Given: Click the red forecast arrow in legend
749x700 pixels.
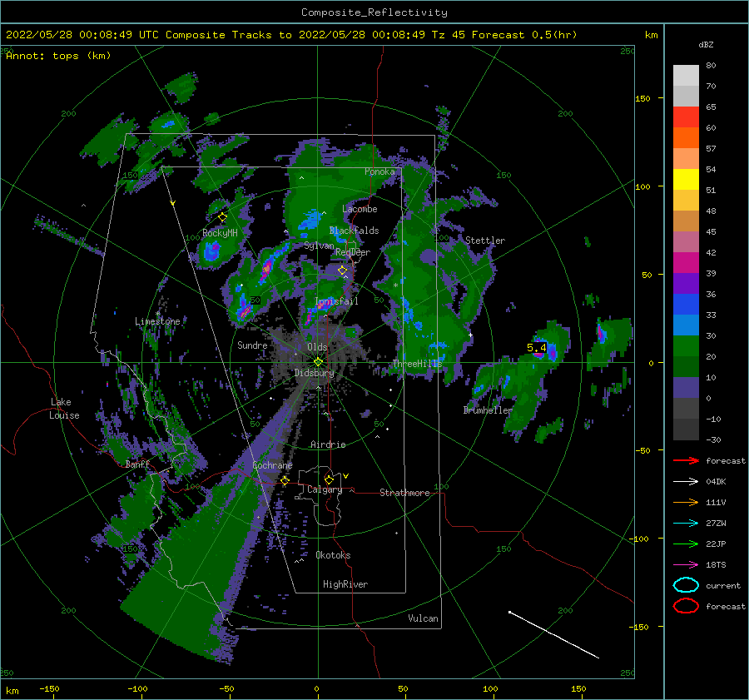Looking at the screenshot, I should click(x=686, y=460).
